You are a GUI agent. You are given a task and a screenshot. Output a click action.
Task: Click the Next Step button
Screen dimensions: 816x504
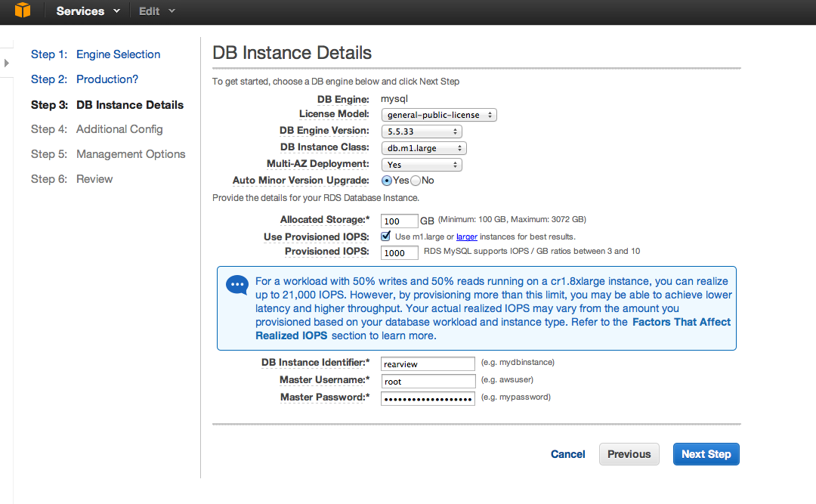[x=706, y=454]
